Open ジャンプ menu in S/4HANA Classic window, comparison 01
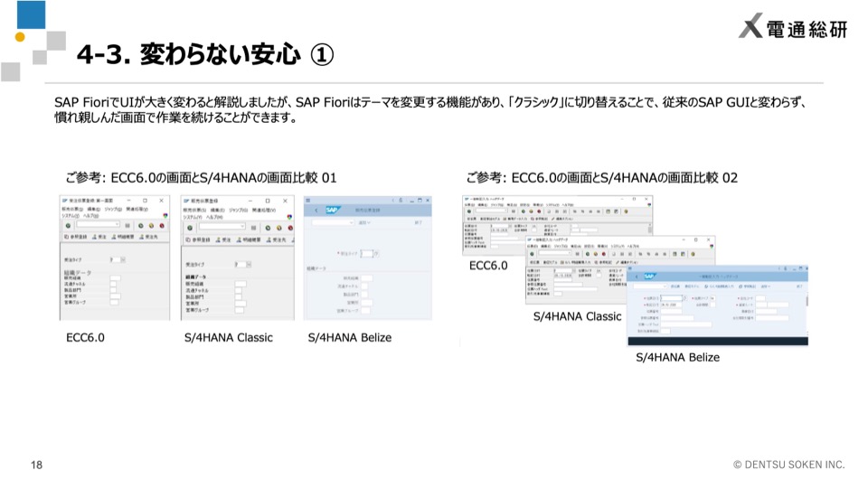Screen dimensions: 868x488 239,211
